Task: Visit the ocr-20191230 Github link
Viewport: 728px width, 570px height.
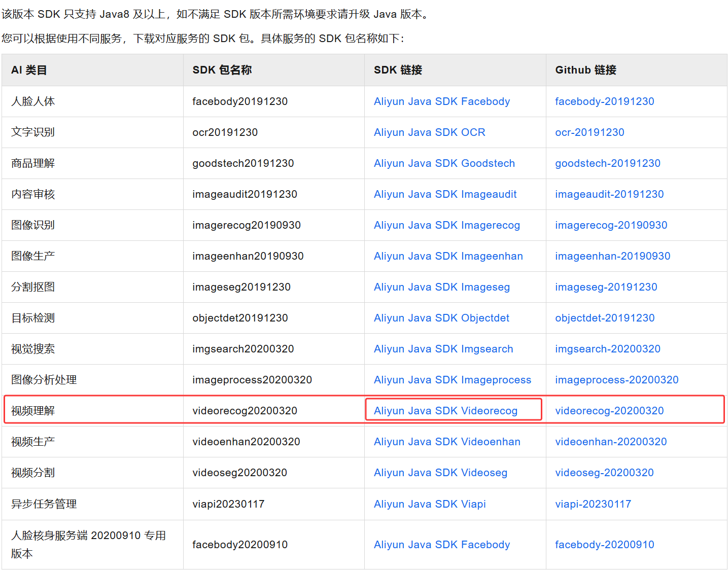Action: [x=590, y=132]
